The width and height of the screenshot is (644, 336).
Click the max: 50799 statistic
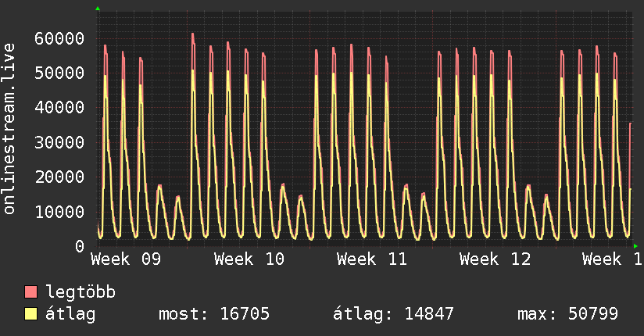coord(567,314)
